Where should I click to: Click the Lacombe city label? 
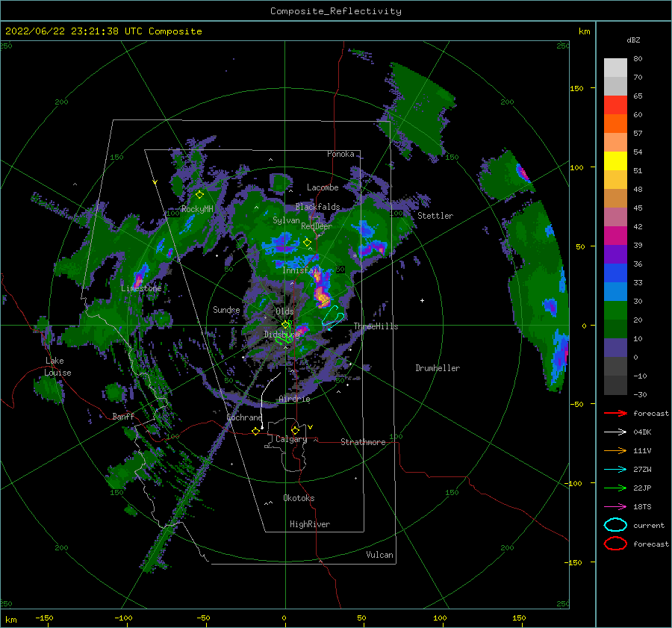pos(323,187)
